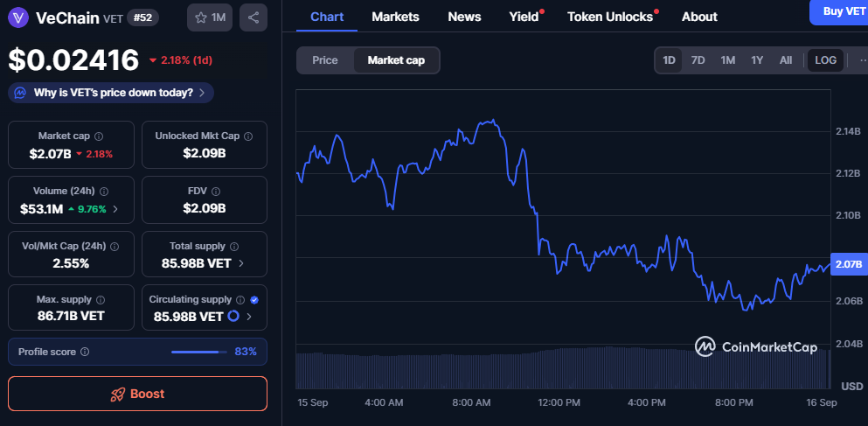
Task: Expand Total supply details chevron
Action: tap(240, 263)
